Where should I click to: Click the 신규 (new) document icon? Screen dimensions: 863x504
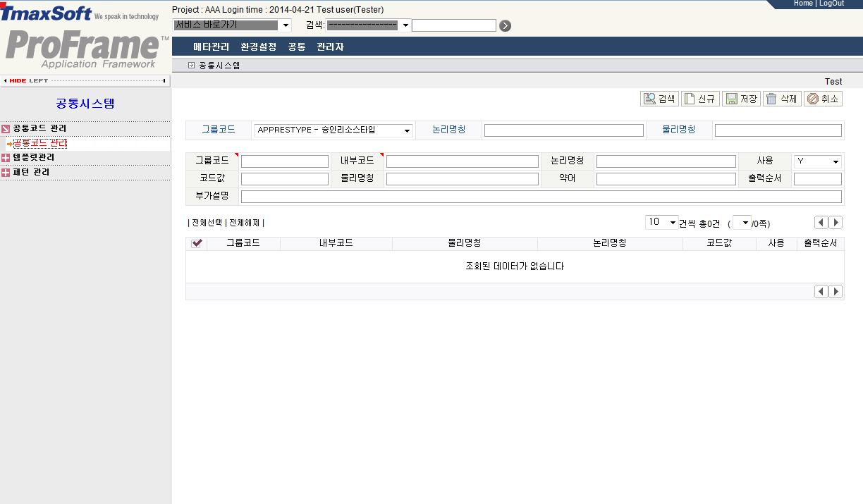[700, 99]
